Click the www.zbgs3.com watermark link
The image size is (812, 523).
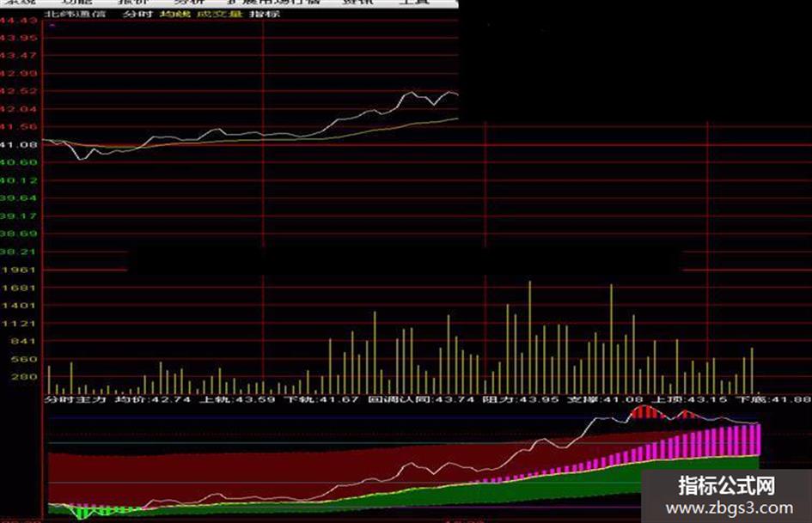[x=730, y=508]
